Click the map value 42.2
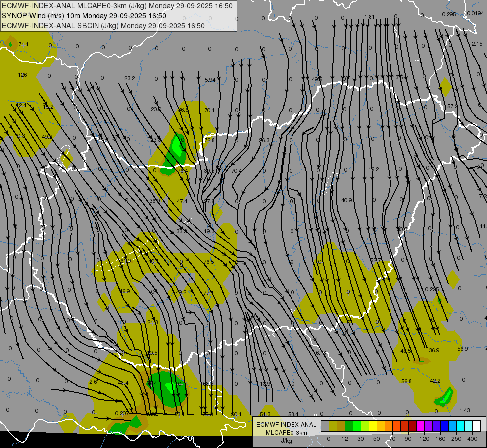 [435, 381]
